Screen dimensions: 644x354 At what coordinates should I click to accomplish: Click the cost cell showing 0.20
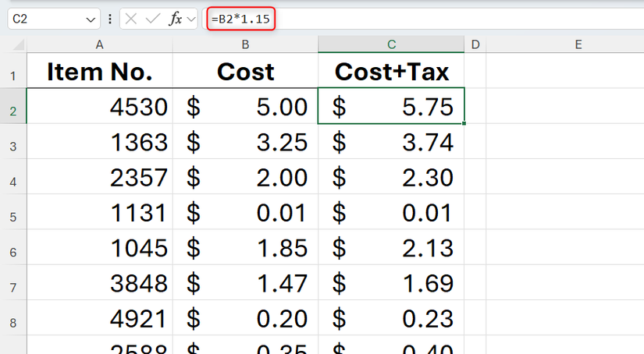(x=245, y=317)
